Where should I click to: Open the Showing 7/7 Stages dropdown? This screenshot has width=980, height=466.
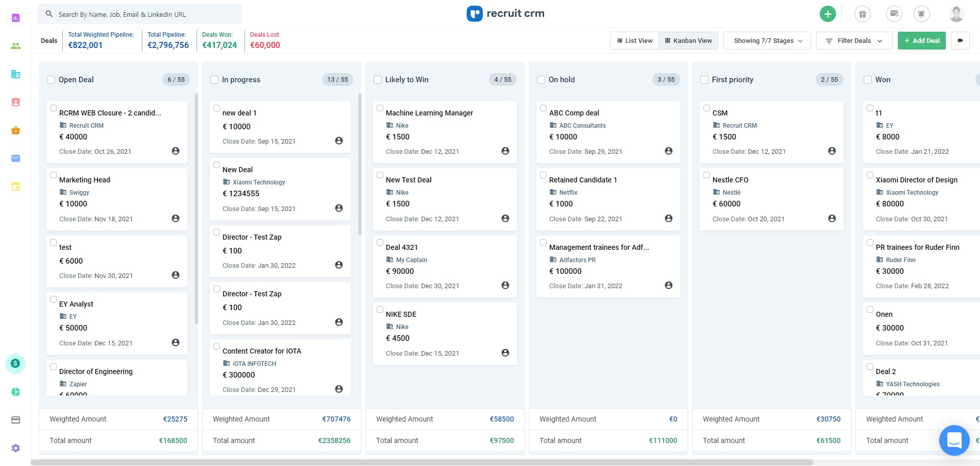click(x=766, y=40)
